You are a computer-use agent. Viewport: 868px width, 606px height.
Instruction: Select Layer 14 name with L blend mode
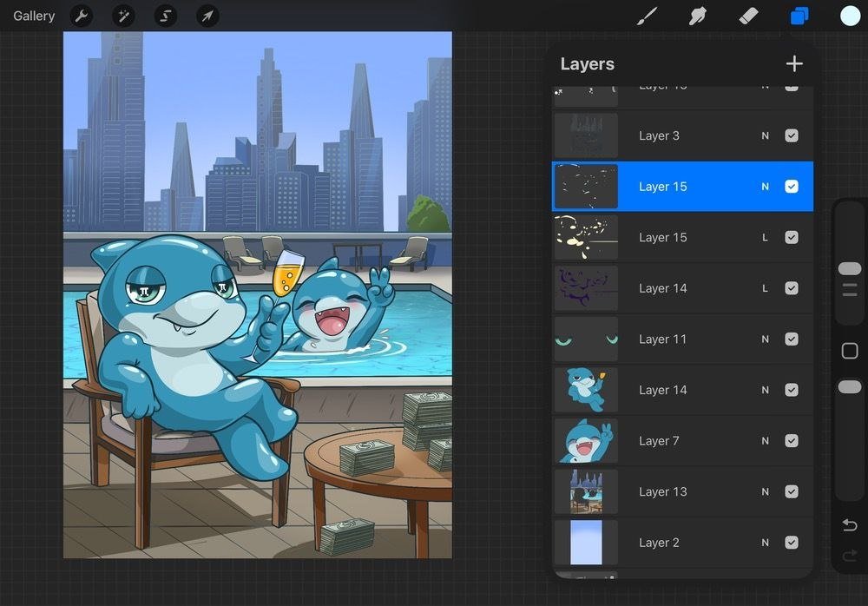662,288
